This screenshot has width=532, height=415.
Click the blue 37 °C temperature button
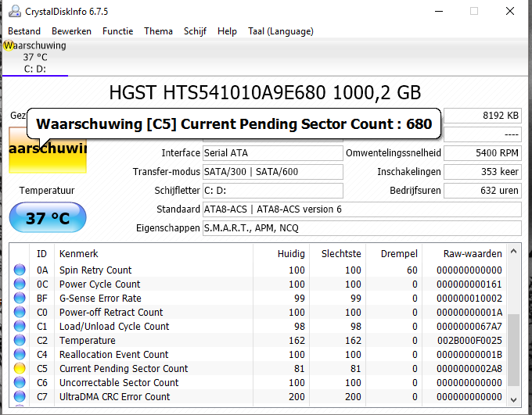[48, 218]
